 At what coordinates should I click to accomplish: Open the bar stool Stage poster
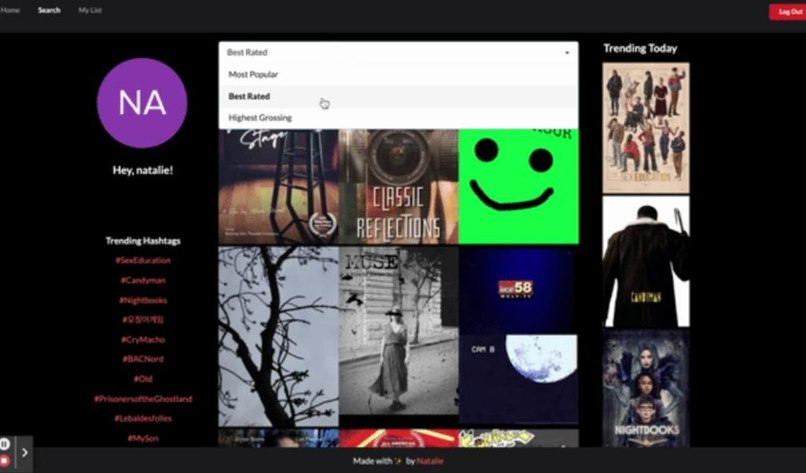coord(278,186)
